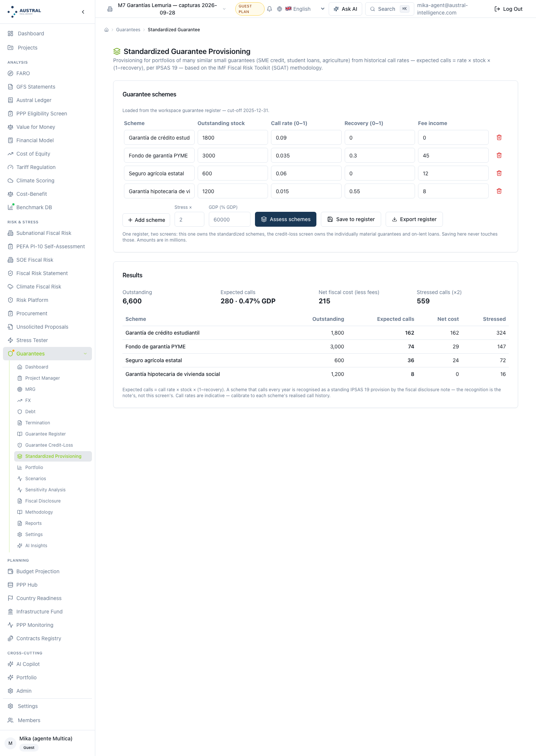Remove the Seguro agrícola estatal scheme
This screenshot has height=756, width=536.
499,173
